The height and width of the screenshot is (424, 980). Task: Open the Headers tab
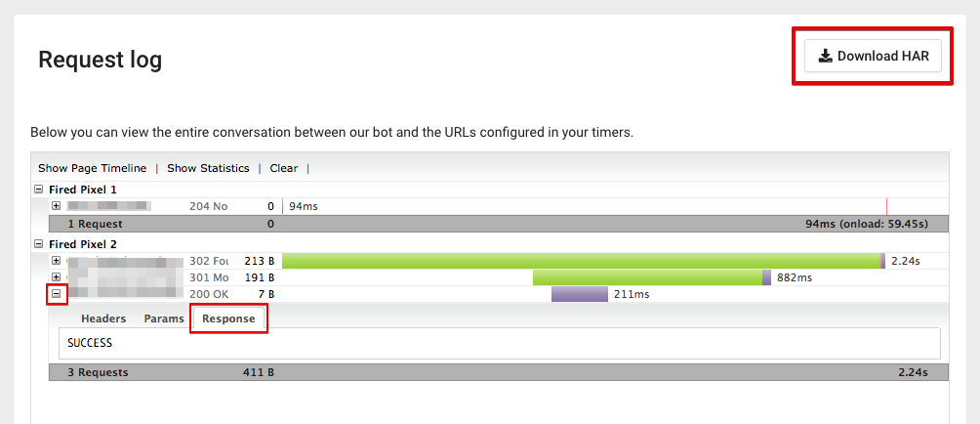coord(103,318)
